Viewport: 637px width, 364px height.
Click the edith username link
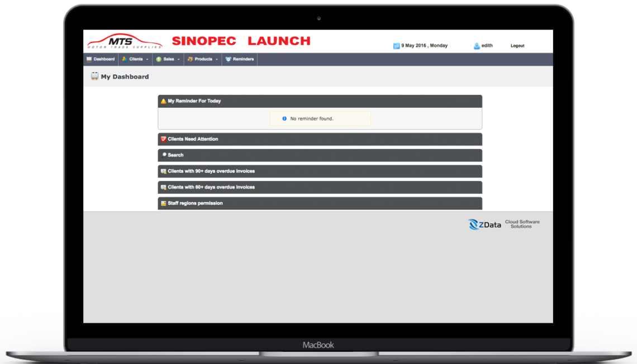point(487,46)
